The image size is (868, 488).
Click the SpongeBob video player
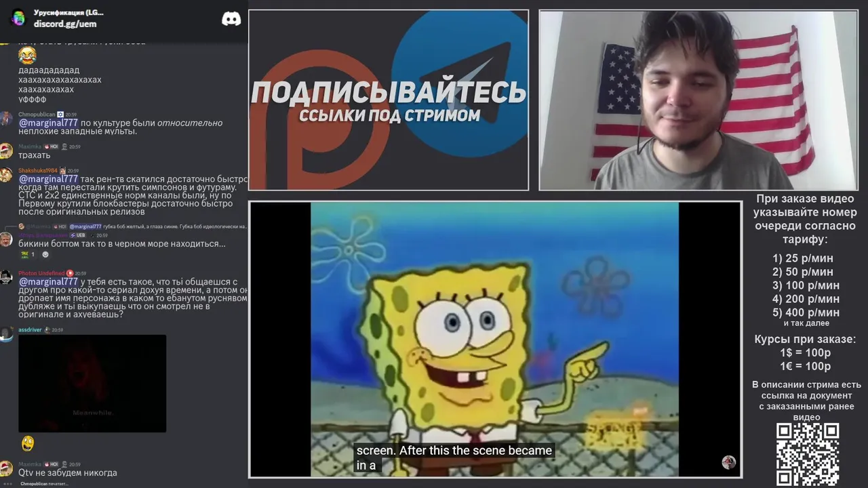[x=495, y=340]
